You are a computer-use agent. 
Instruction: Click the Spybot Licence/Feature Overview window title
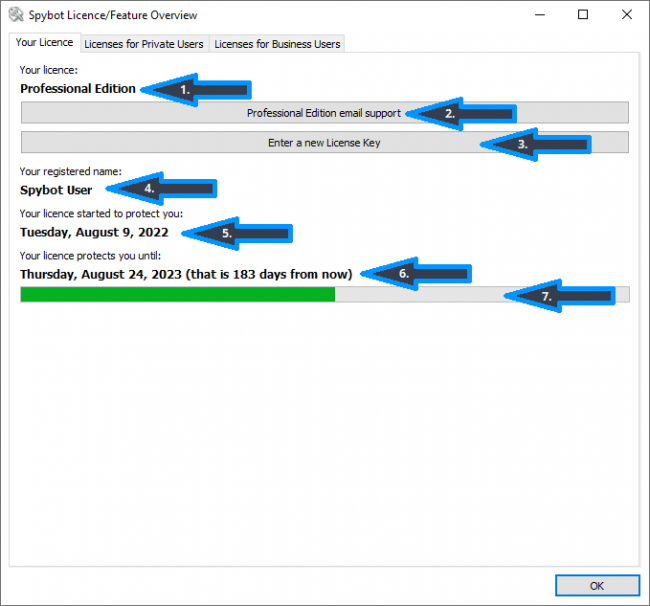(x=113, y=15)
